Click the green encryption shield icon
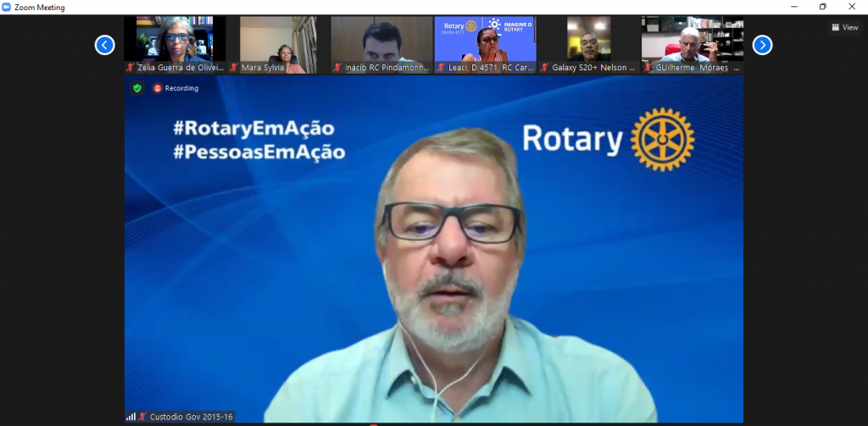This screenshot has height=426, width=868. point(136,88)
